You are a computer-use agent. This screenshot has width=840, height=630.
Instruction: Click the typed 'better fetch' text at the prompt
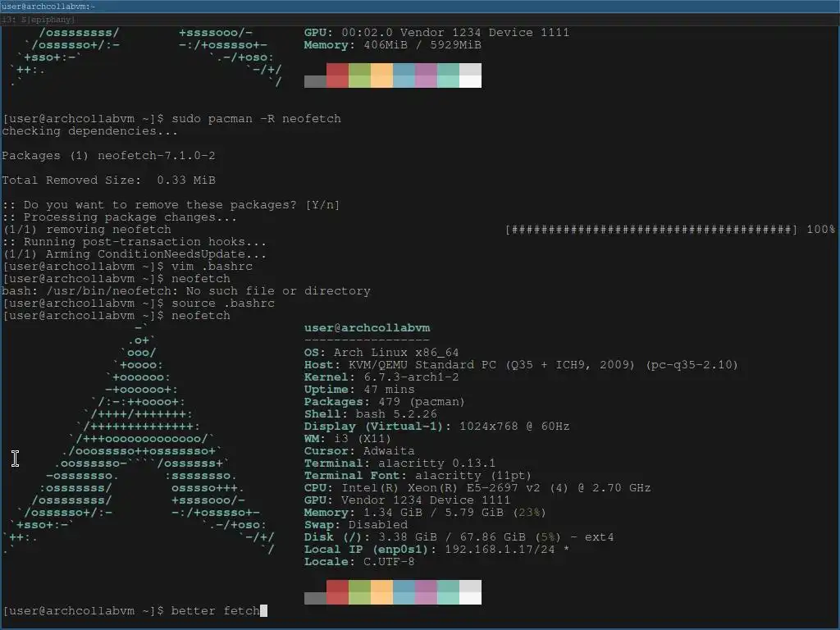(216, 610)
